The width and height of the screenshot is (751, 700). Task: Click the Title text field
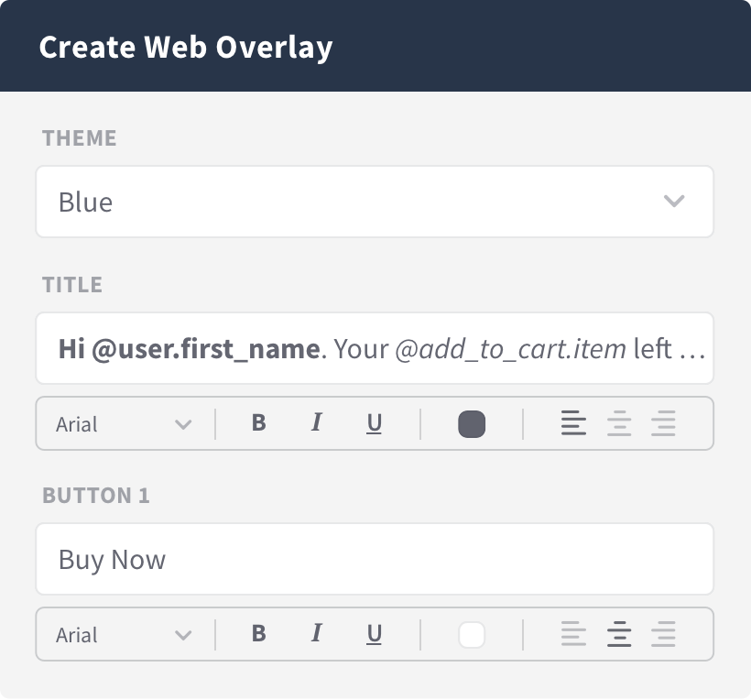375,348
